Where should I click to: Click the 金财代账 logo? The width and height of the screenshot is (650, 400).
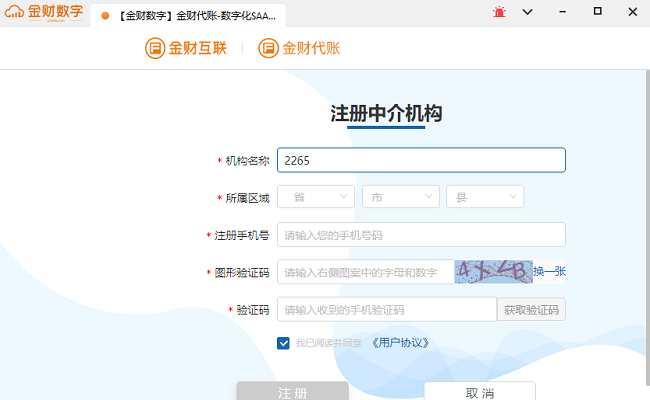coord(299,48)
